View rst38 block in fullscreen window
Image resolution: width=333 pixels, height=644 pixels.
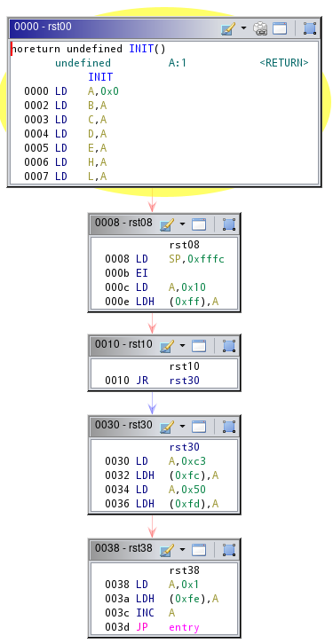point(199,550)
